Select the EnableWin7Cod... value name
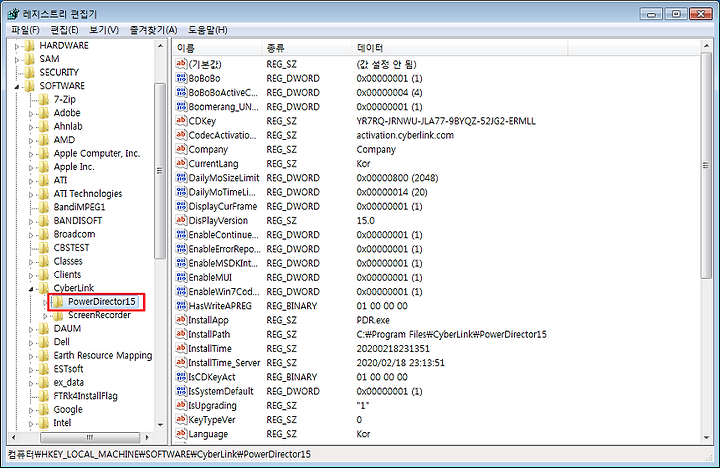Image resolution: width=720 pixels, height=468 pixels. tap(224, 292)
